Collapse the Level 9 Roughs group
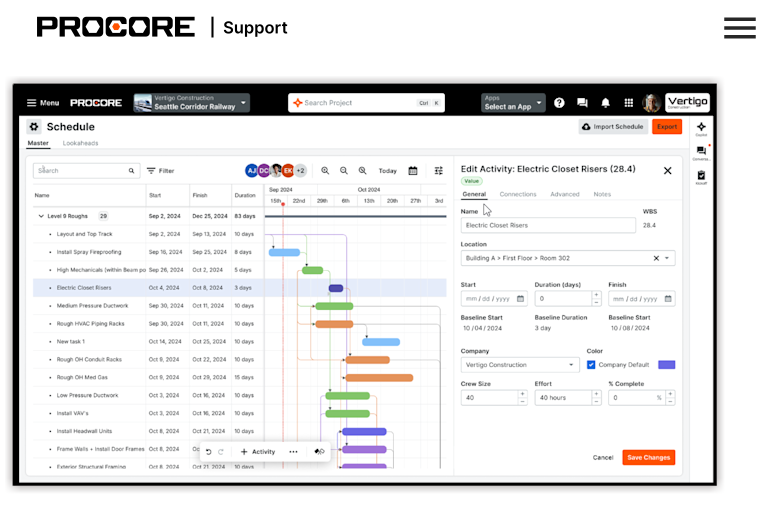The width and height of the screenshot is (770, 508). pyautogui.click(x=41, y=216)
